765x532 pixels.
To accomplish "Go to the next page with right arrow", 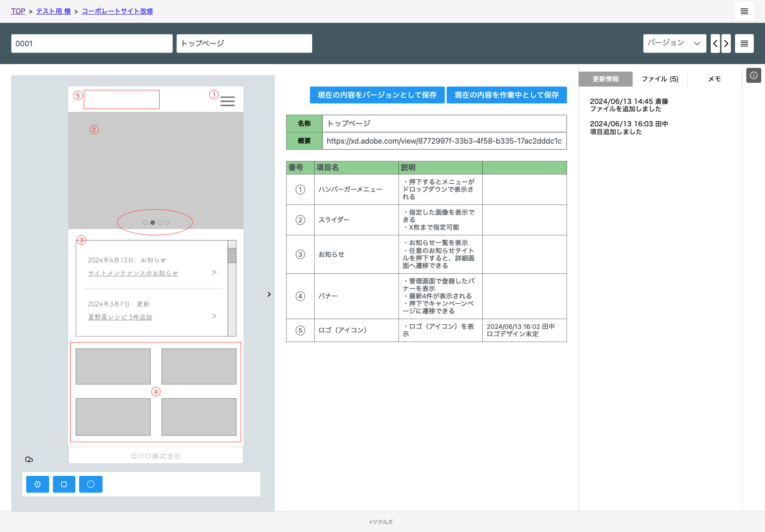I will pos(726,44).
